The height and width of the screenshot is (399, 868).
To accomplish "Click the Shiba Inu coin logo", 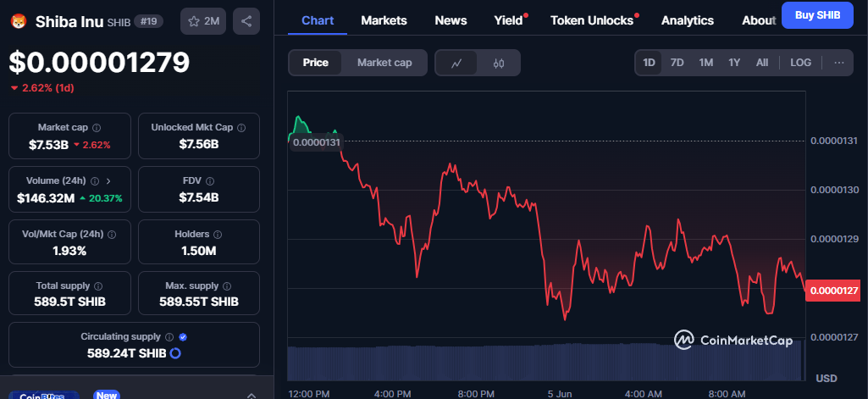I will click(19, 21).
